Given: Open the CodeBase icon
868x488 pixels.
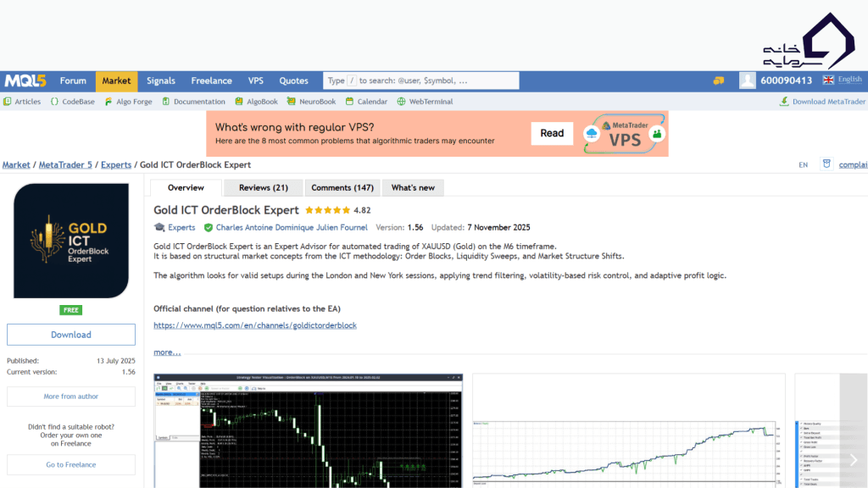Looking at the screenshot, I should click(54, 101).
